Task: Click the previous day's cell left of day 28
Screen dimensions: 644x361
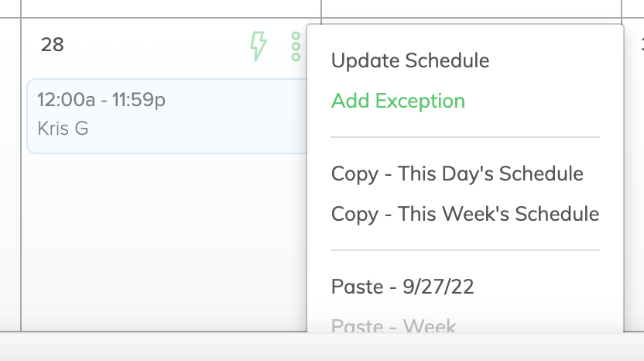Action: pyautogui.click(x=10, y=173)
